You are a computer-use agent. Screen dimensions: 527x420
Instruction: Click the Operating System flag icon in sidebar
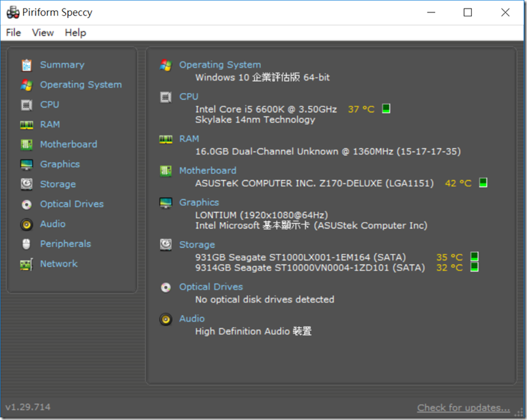(x=27, y=85)
